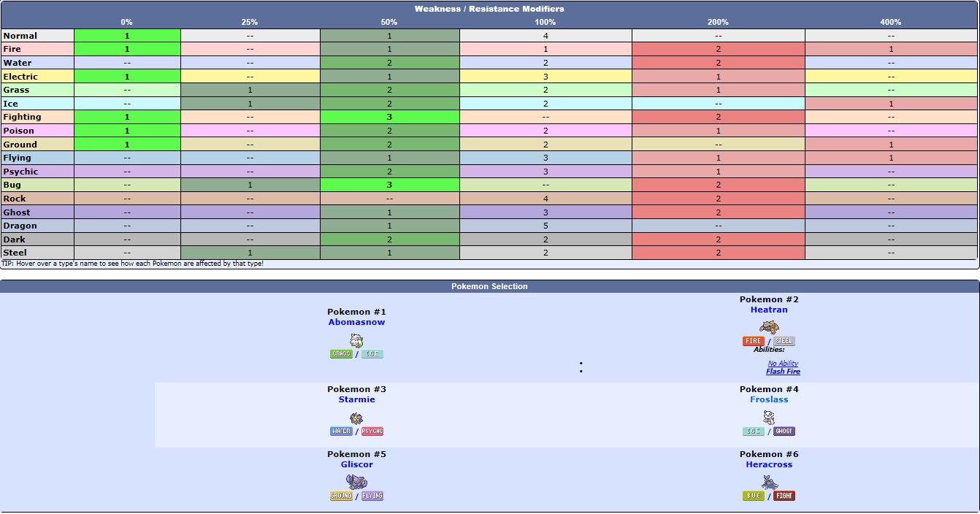Click the Dragon row 100% cell showing 5

click(x=545, y=226)
